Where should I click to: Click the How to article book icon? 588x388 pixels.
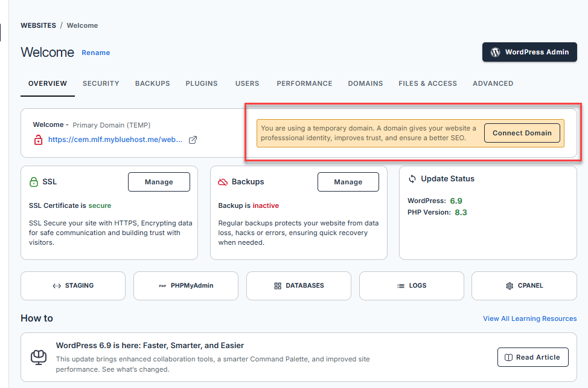pyautogui.click(x=39, y=357)
